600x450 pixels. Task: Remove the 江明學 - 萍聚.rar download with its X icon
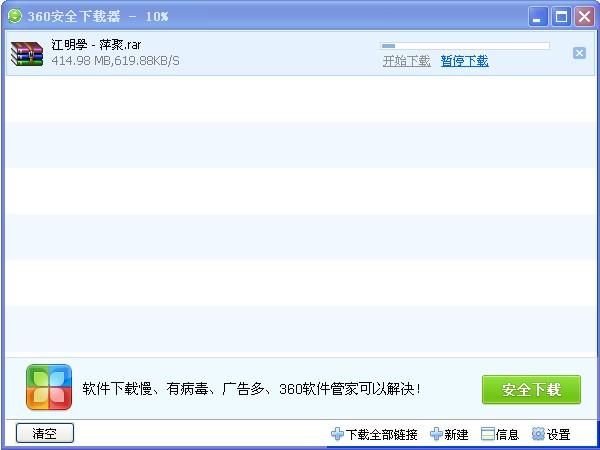point(579,53)
